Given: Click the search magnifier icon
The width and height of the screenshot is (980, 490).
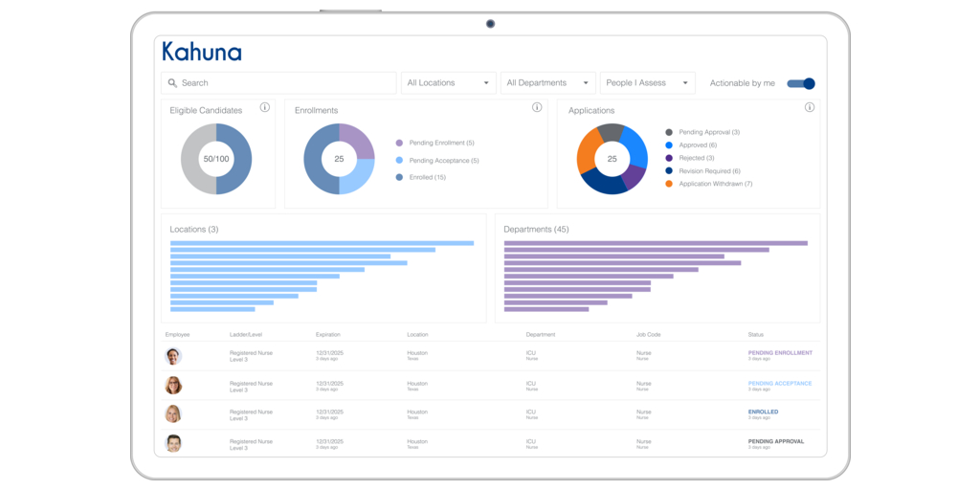Looking at the screenshot, I should pyautogui.click(x=172, y=83).
